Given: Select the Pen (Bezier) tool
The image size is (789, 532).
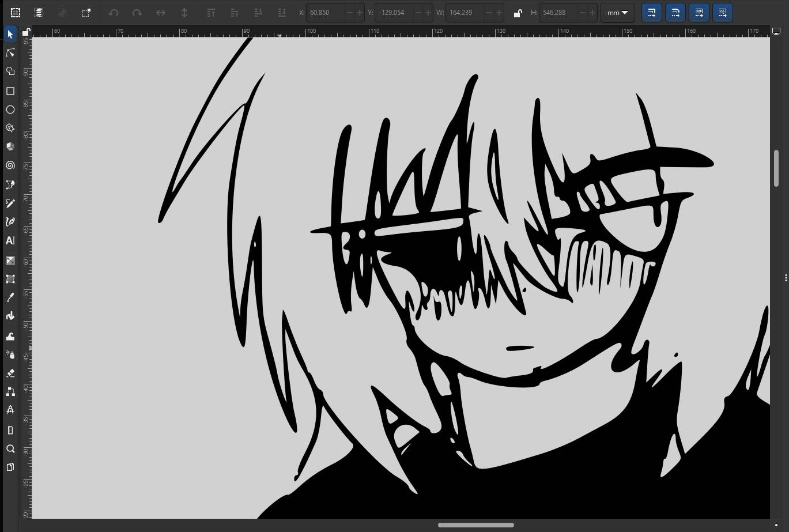Looking at the screenshot, I should pos(10,184).
